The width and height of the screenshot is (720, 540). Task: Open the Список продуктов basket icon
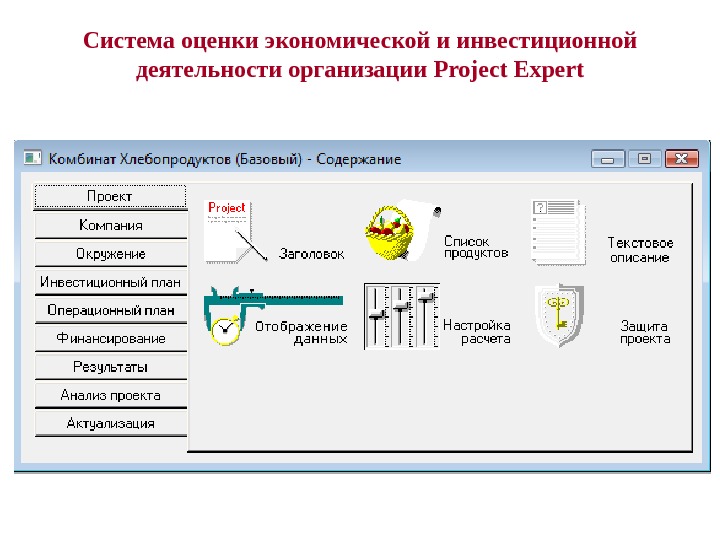coord(403,231)
